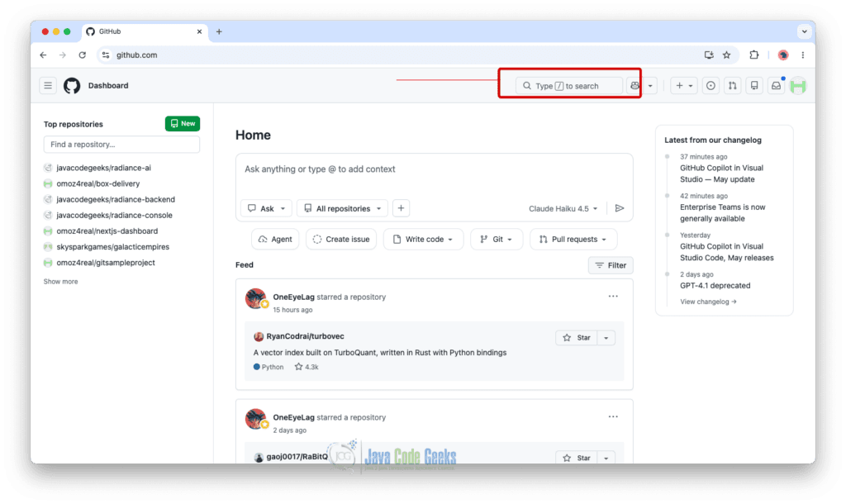Open the All repositories dropdown
Screen dimensions: 846x504
[342, 208]
